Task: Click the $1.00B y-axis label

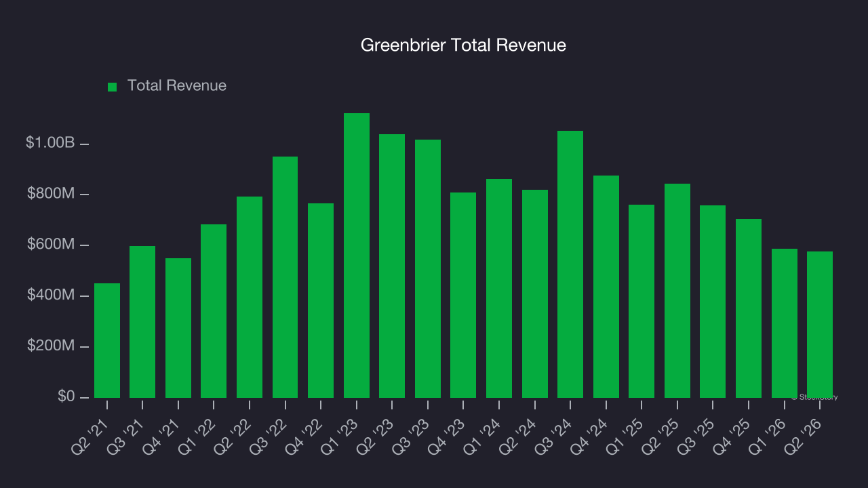Action: [50, 143]
